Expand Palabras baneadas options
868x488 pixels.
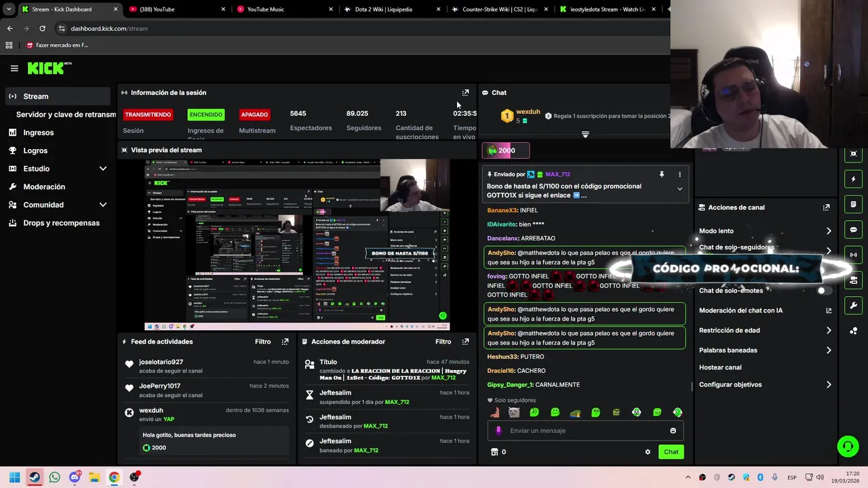829,350
